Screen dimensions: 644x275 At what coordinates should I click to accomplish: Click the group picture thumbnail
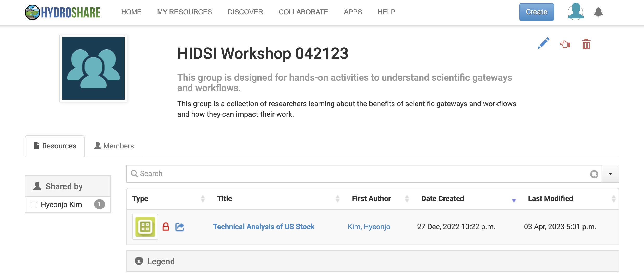tap(93, 68)
